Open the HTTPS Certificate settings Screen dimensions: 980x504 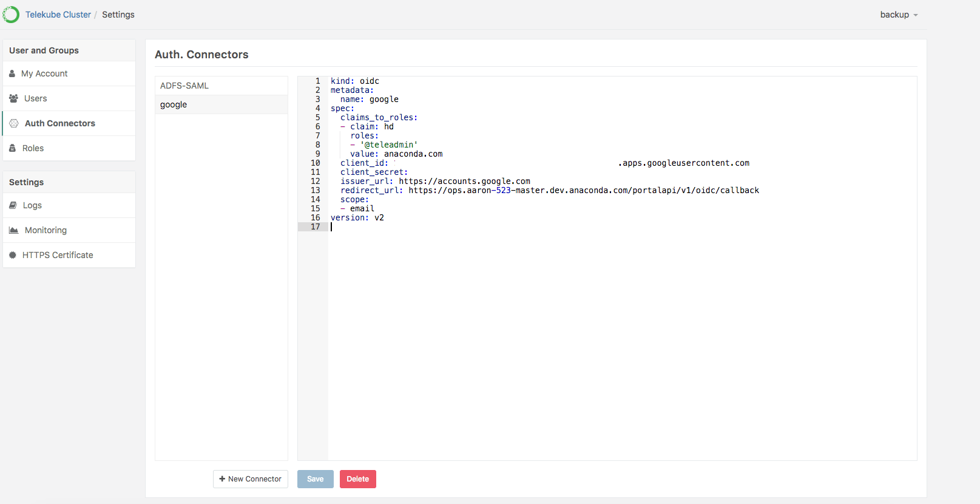[69, 255]
